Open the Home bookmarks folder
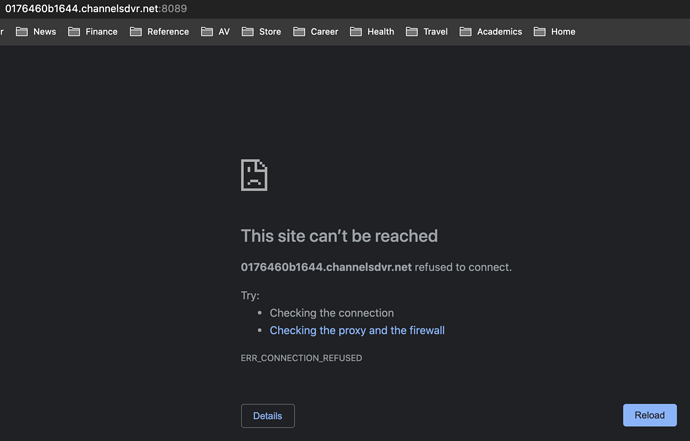The width and height of the screenshot is (690, 441). click(554, 32)
